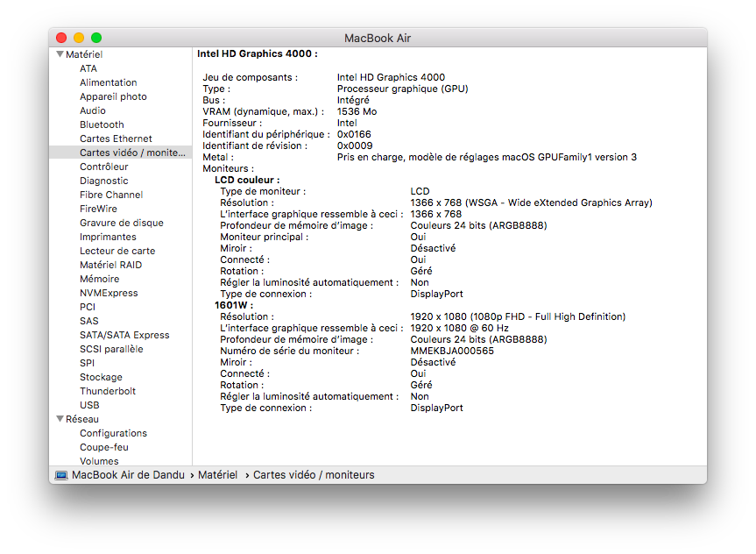
Task: Click the Metal support description text
Action: click(487, 157)
